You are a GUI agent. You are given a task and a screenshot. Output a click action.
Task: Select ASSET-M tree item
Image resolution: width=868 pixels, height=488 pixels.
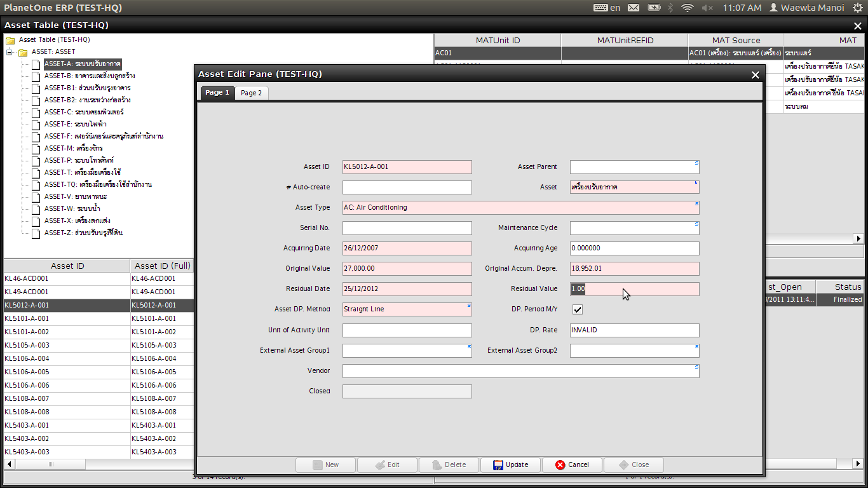(73, 149)
